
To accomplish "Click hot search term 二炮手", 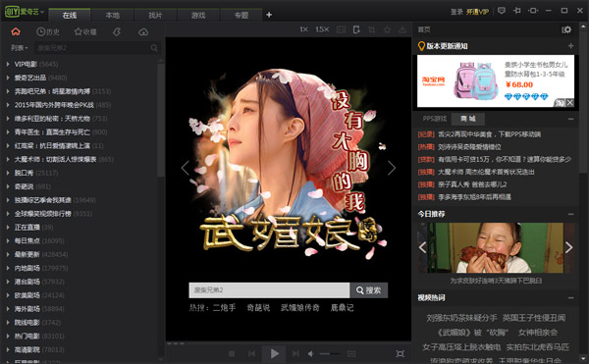I will 224,308.
